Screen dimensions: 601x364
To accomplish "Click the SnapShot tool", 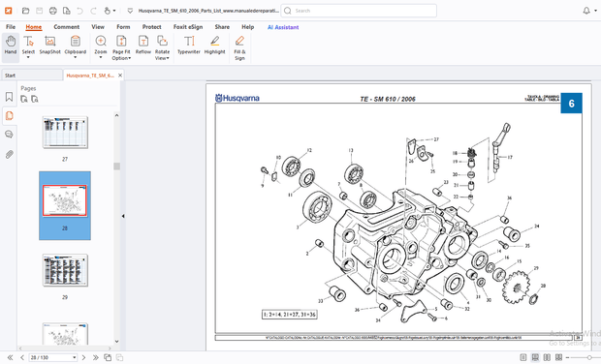I will click(x=49, y=45).
